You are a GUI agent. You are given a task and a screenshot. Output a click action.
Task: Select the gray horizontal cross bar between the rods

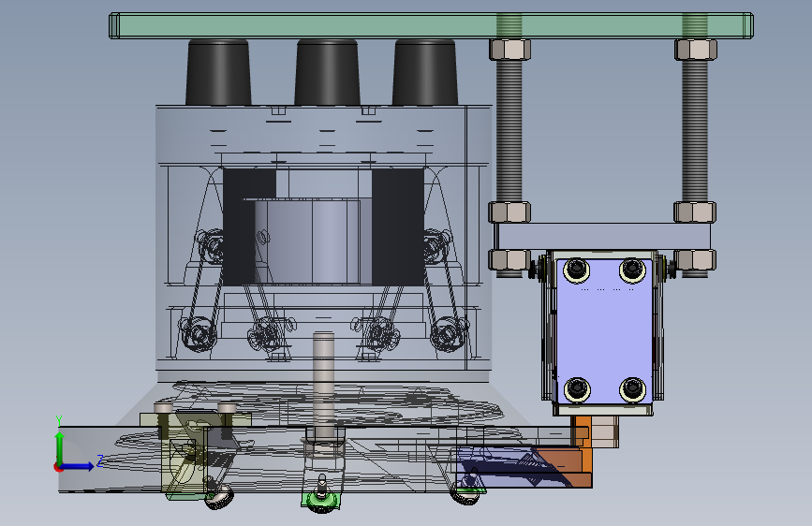602,237
